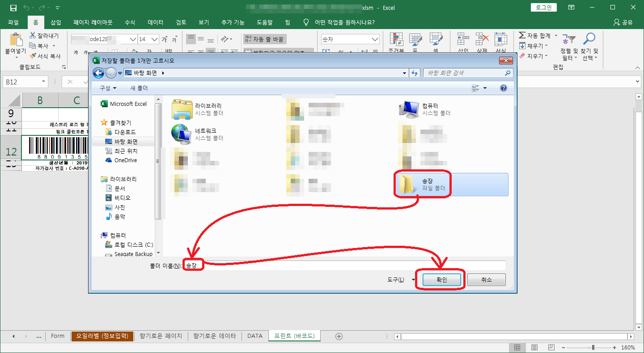The image size is (644, 353).
Task: Click the refresh button beside address bar
Action: tap(414, 73)
